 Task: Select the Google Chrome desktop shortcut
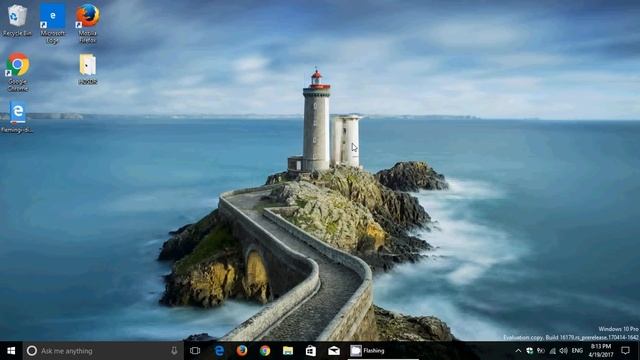click(18, 71)
